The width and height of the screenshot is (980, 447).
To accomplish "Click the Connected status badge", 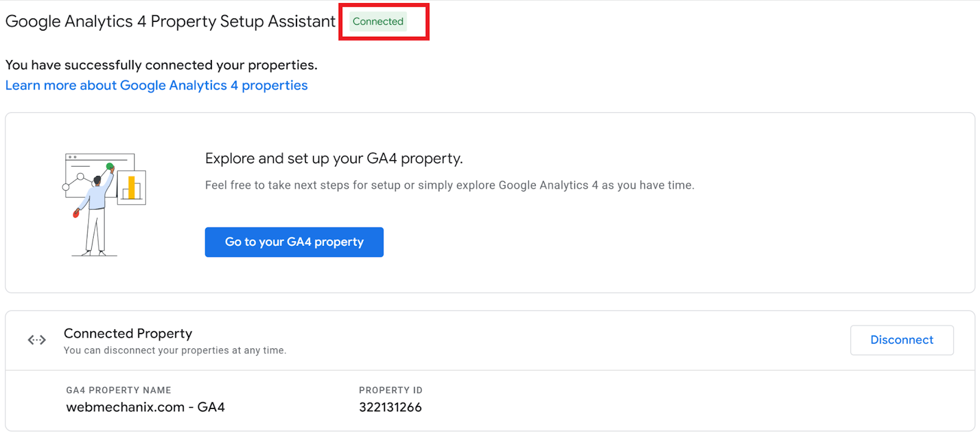I will [x=378, y=21].
